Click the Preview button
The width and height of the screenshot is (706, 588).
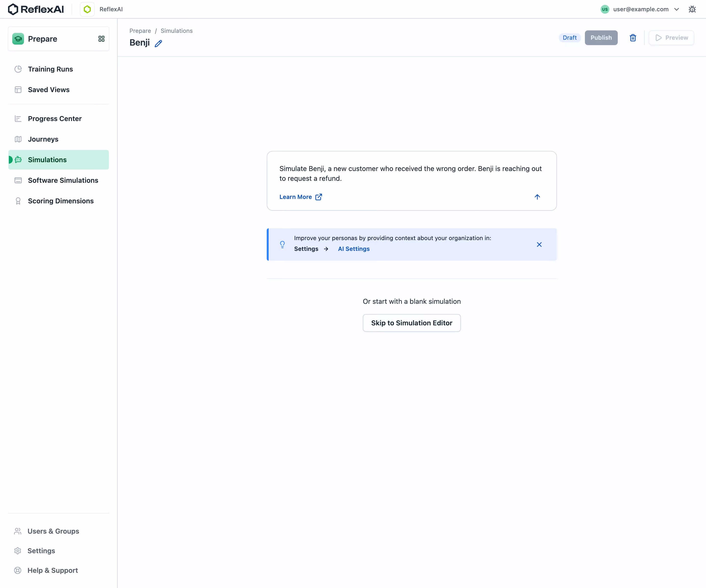671,38
